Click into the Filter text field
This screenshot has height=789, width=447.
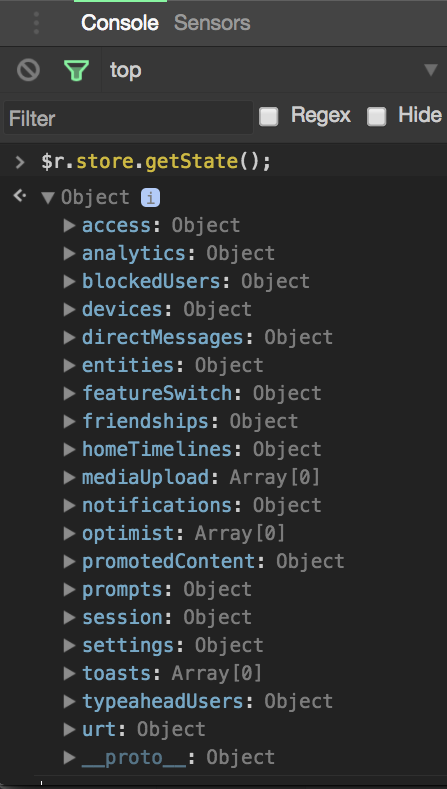[128, 117]
